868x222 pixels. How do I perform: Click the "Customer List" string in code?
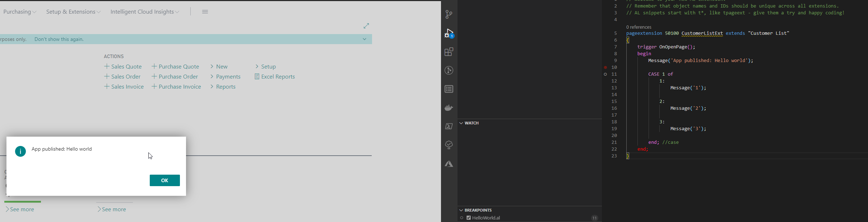click(x=769, y=33)
